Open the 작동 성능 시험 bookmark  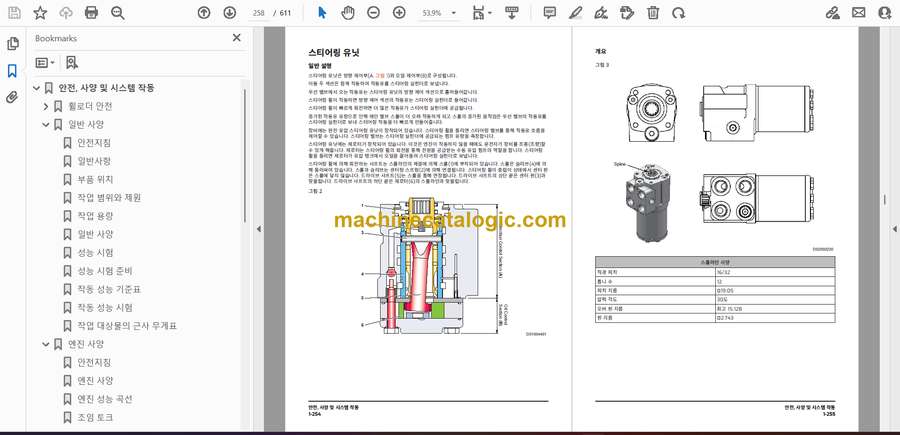104,308
